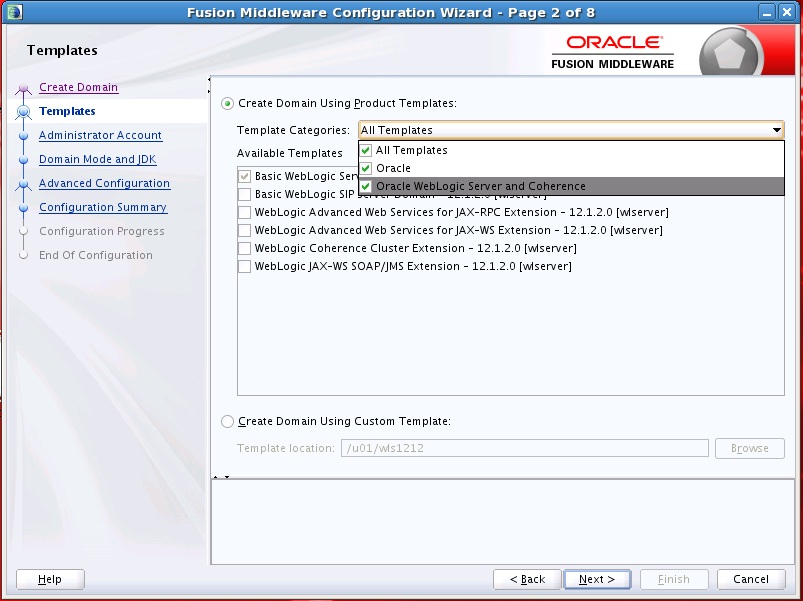Collapse the Template Categories dropdown arrow
The height and width of the screenshot is (601, 803).
click(776, 131)
